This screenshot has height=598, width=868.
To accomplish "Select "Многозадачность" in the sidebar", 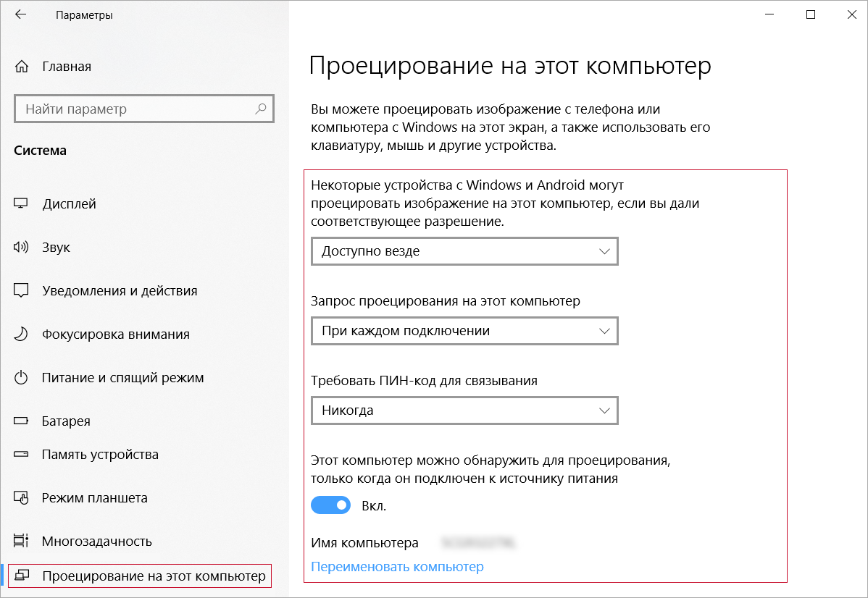I will pyautogui.click(x=97, y=541).
